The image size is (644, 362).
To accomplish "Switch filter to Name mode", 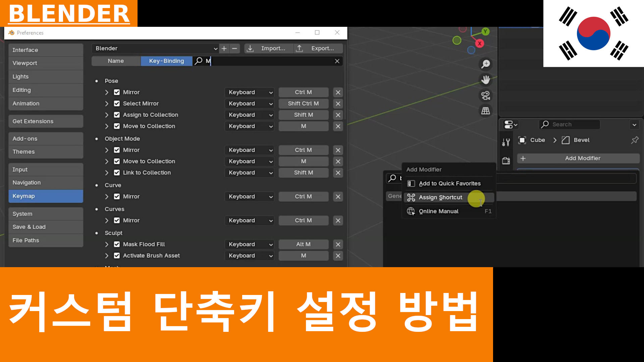I will [x=116, y=61].
